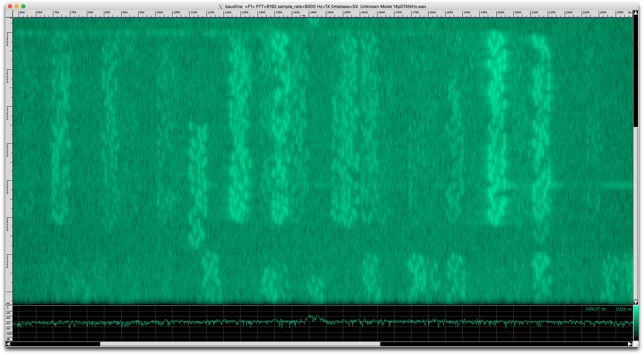Screen dimensions: 644x355
Task: Click the X11 icon in the title bar
Action: coord(221,7)
